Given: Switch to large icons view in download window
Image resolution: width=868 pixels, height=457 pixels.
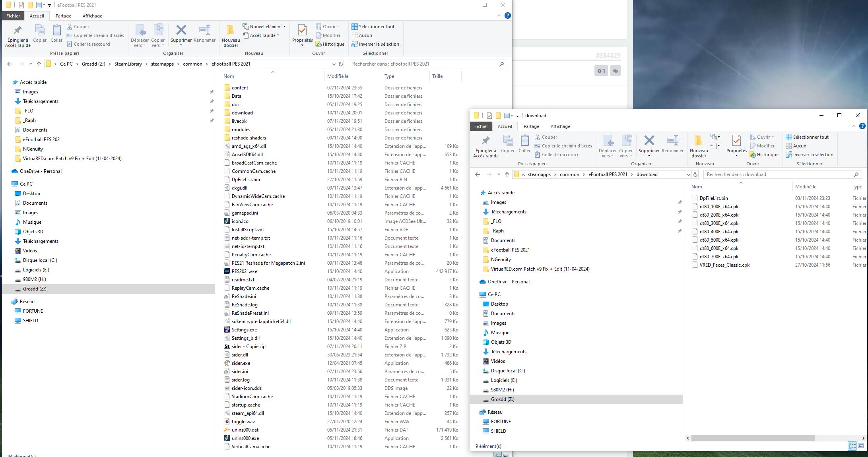Looking at the screenshot, I should pos(861,446).
